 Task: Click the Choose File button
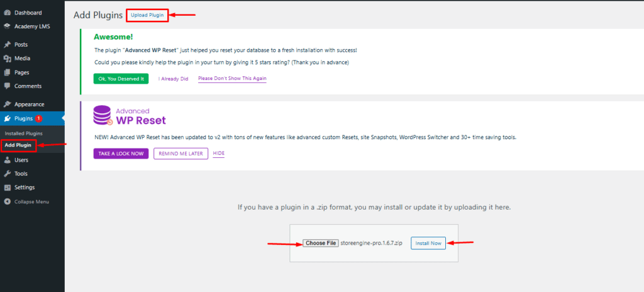(321, 243)
